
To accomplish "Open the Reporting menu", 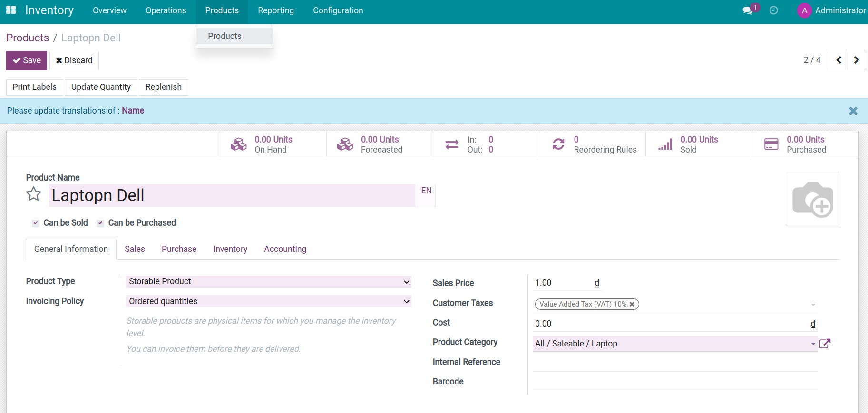I will pyautogui.click(x=276, y=10).
